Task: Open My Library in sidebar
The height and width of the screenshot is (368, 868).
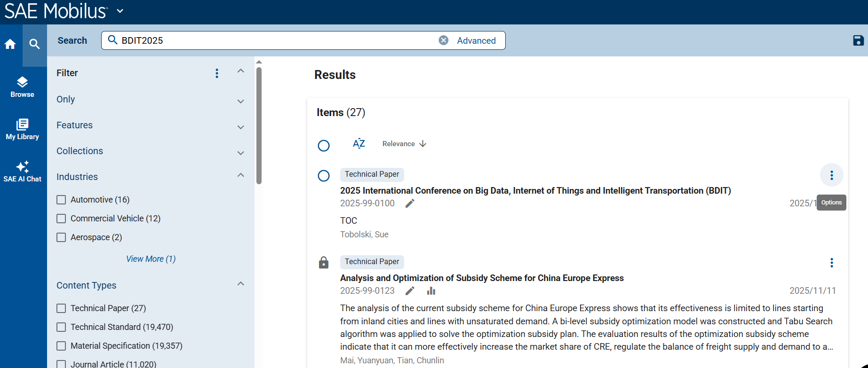Action: point(22,129)
